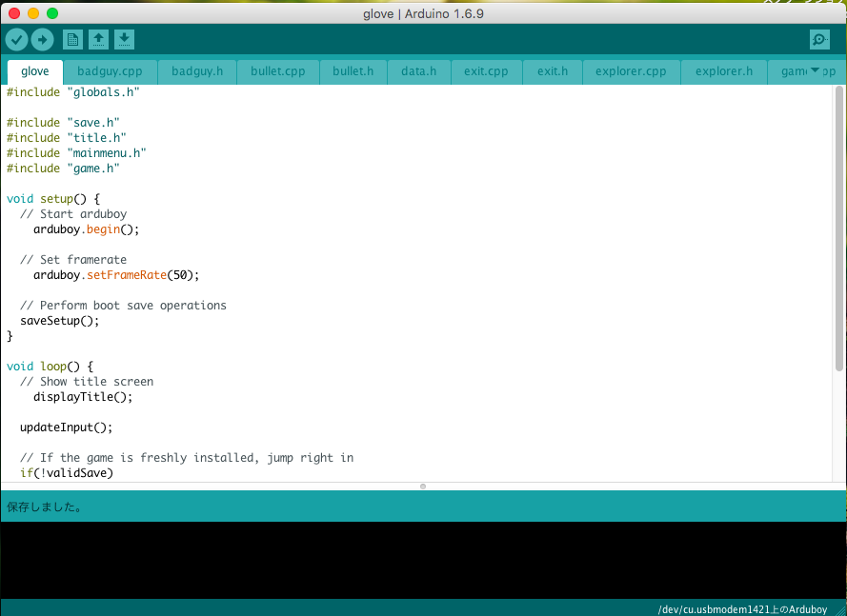Open the Serial Monitor
Screen dimensions: 847x616
pos(819,39)
